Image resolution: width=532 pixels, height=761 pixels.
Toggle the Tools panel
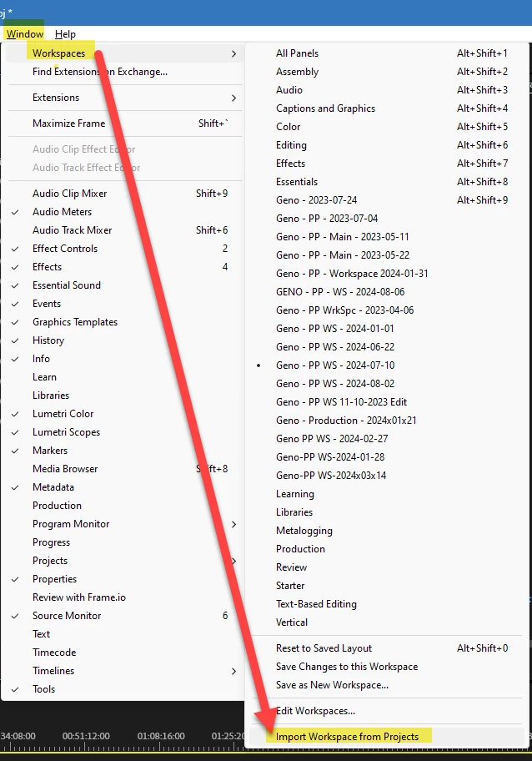coord(124,689)
